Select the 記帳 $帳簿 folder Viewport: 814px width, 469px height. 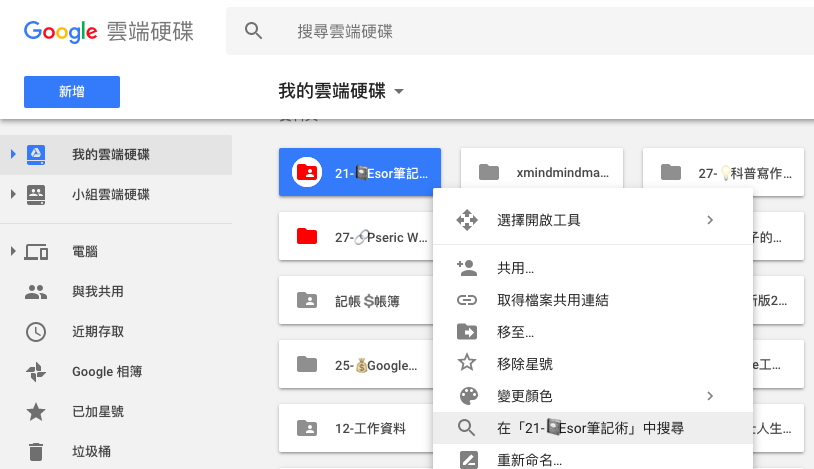(x=356, y=300)
